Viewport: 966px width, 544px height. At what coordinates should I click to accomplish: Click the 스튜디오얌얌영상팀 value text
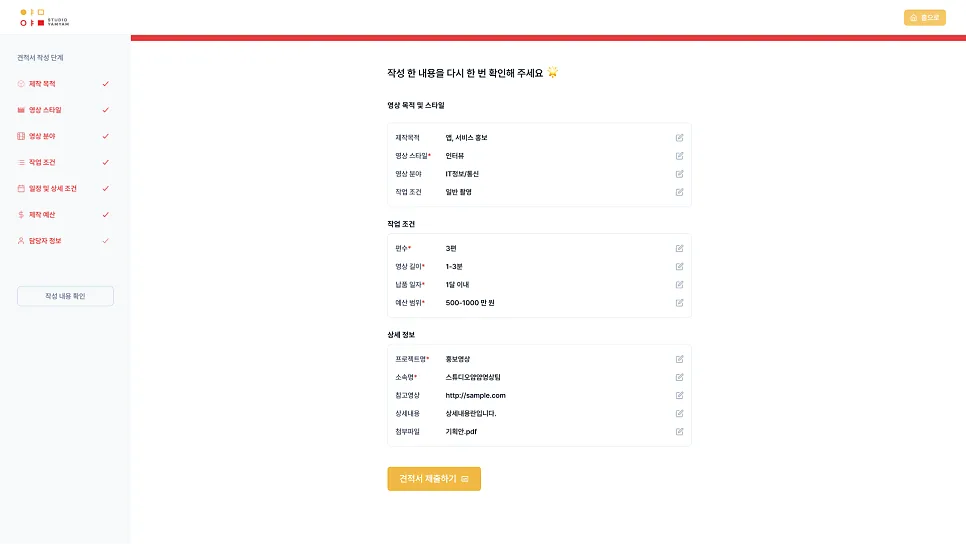click(473, 377)
